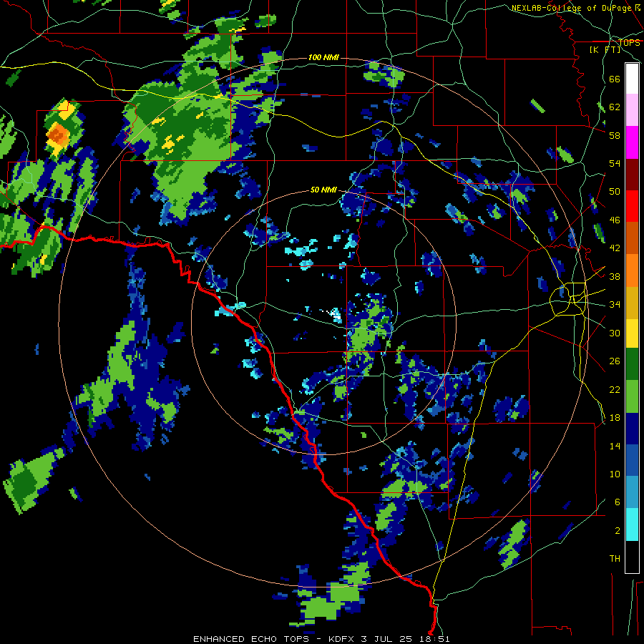Click the bright red 46 kft swatch

(x=632, y=206)
